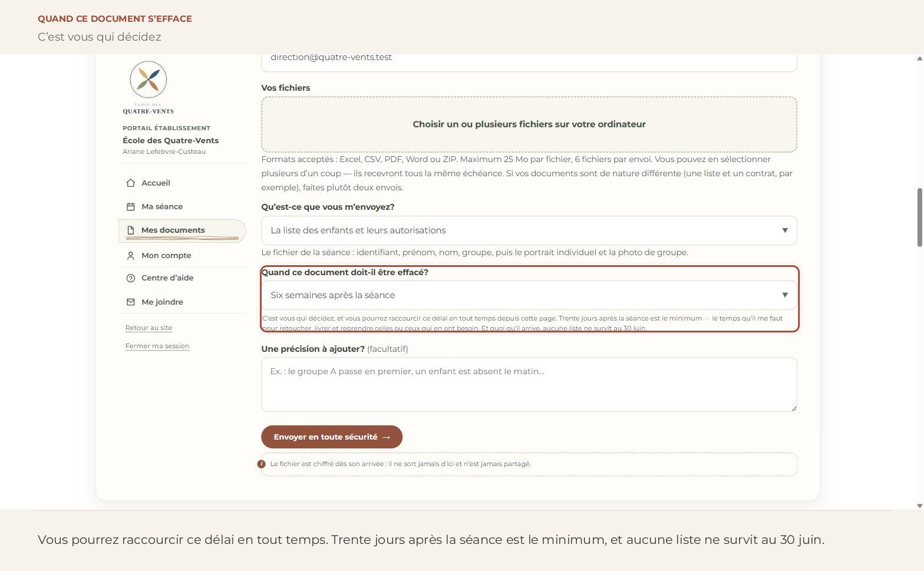Click the scrollbar down arrow
Image resolution: width=924 pixels, height=571 pixels.
point(919,506)
